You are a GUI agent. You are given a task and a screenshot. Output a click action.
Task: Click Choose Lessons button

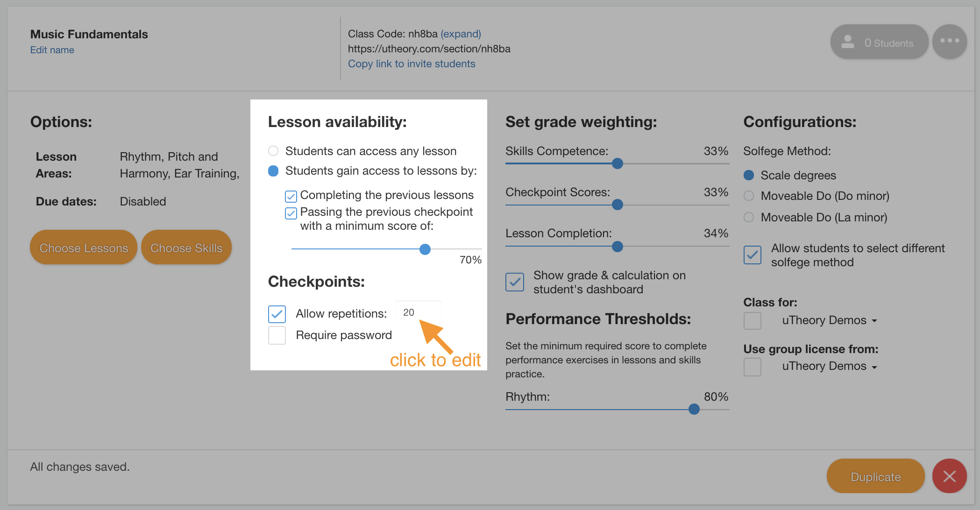(84, 248)
